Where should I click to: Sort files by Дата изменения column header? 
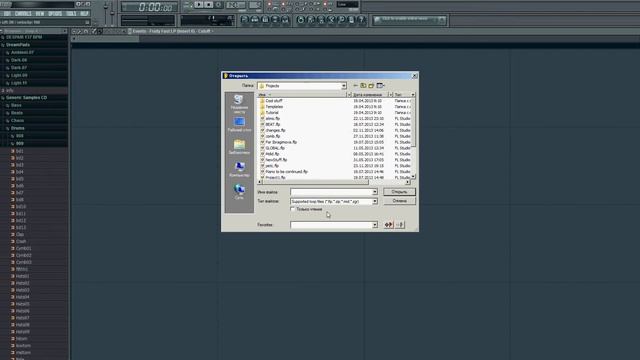(x=369, y=95)
